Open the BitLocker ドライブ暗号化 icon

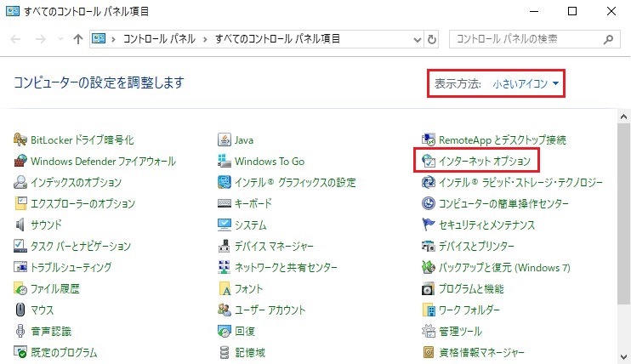20,139
